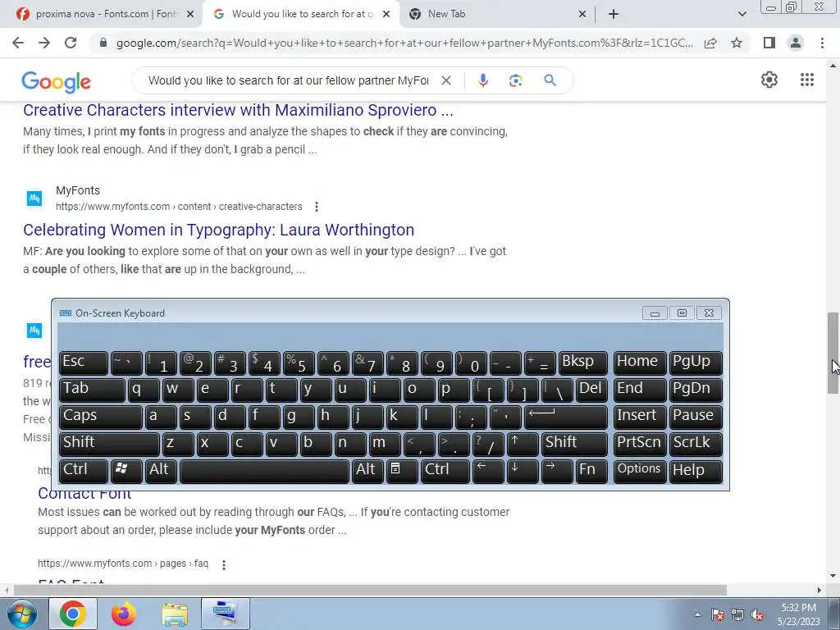Click taskbar clock showing 5:32 PM
Image resolution: width=840 pixels, height=630 pixels.
tap(798, 614)
